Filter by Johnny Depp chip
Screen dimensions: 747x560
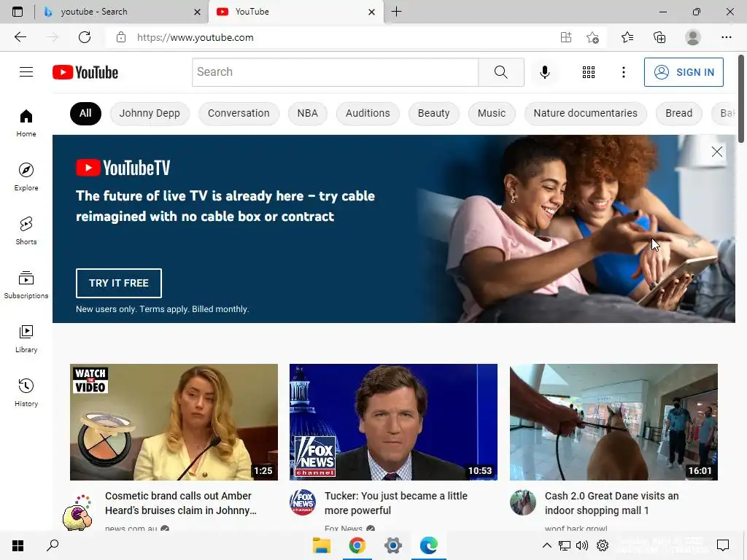(150, 113)
